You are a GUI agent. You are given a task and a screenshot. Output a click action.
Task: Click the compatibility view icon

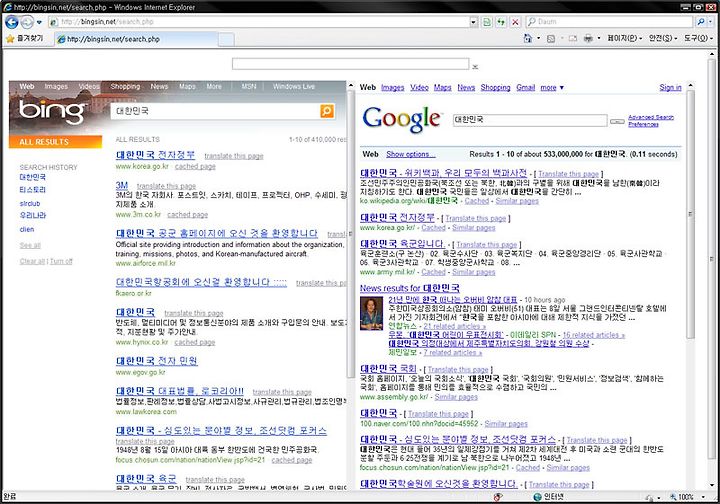point(487,22)
